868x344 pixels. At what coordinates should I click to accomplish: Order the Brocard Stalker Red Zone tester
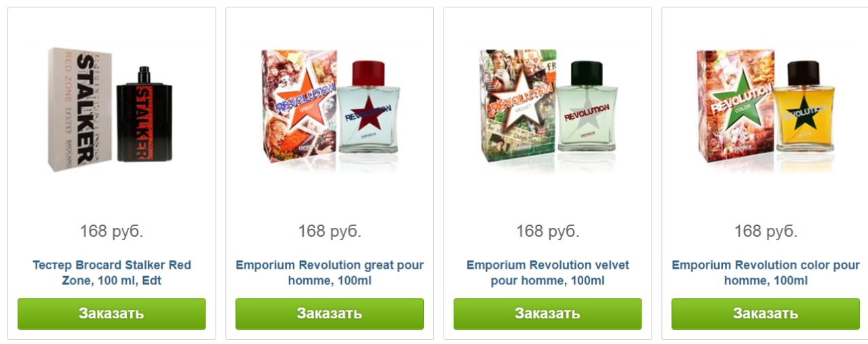(x=111, y=313)
